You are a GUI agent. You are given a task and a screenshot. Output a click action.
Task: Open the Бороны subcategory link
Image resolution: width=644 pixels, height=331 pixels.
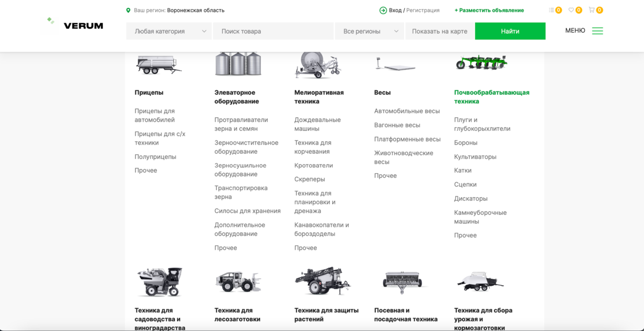[466, 142]
